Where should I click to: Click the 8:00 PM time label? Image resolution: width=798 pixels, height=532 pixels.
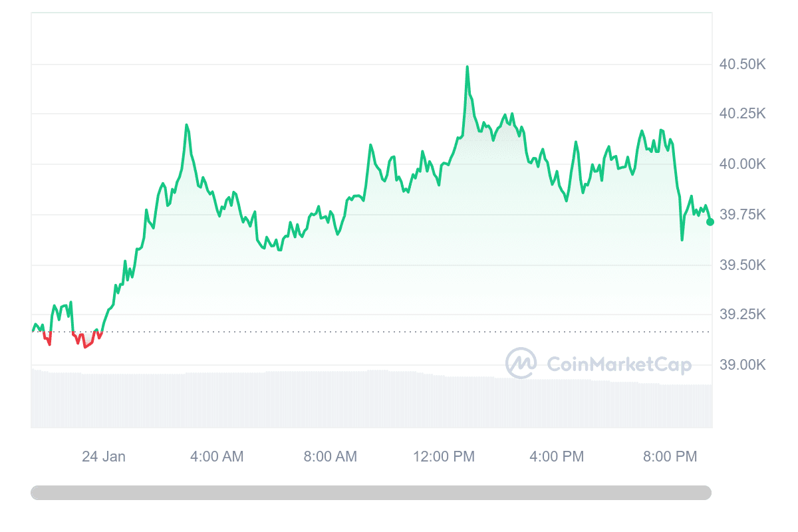click(x=670, y=457)
